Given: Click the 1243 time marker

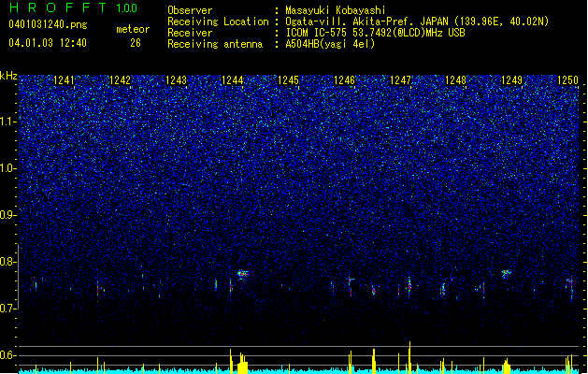Looking at the screenshot, I should (176, 80).
